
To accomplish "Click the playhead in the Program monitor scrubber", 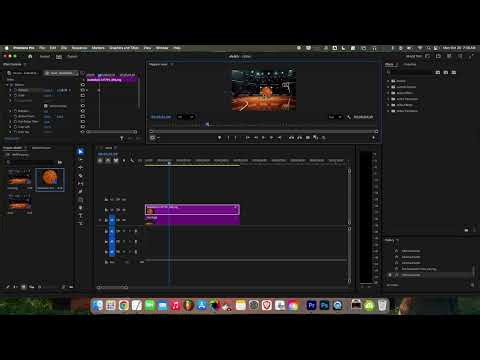I will click(x=207, y=124).
